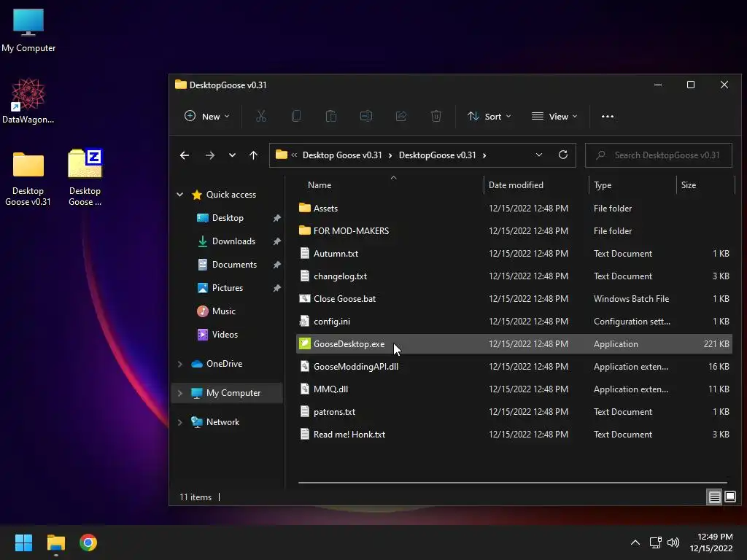
Task: Open the See more three-dots menu
Action: coord(608,116)
